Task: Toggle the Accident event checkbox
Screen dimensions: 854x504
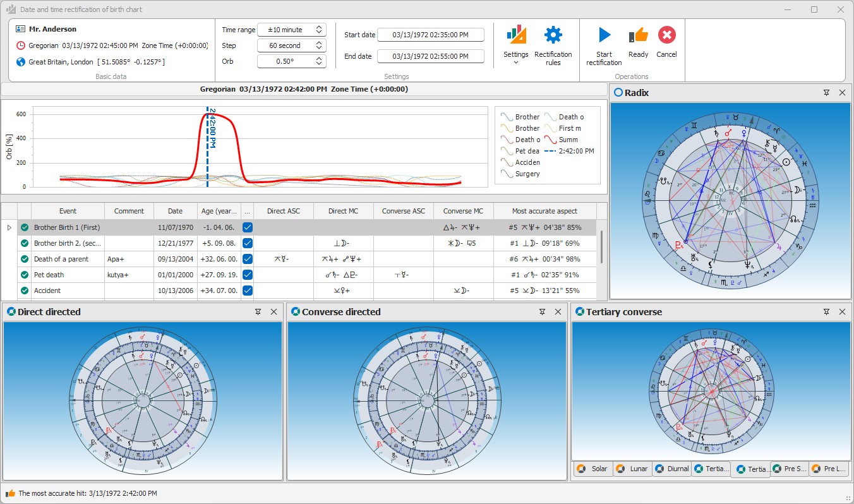Action: tap(248, 291)
